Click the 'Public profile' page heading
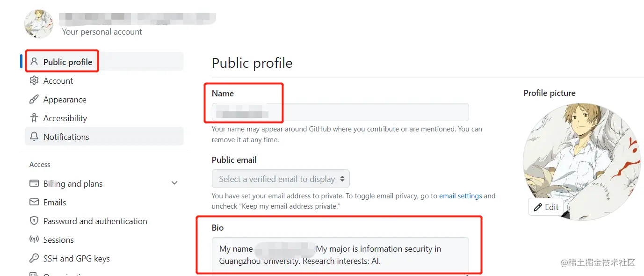644x276 pixels. pos(252,63)
